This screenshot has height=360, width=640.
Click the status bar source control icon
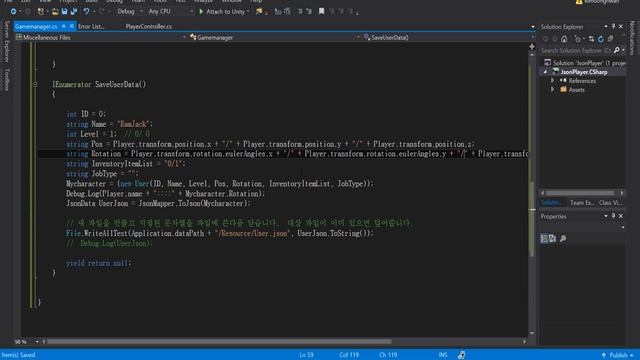click(461, 355)
